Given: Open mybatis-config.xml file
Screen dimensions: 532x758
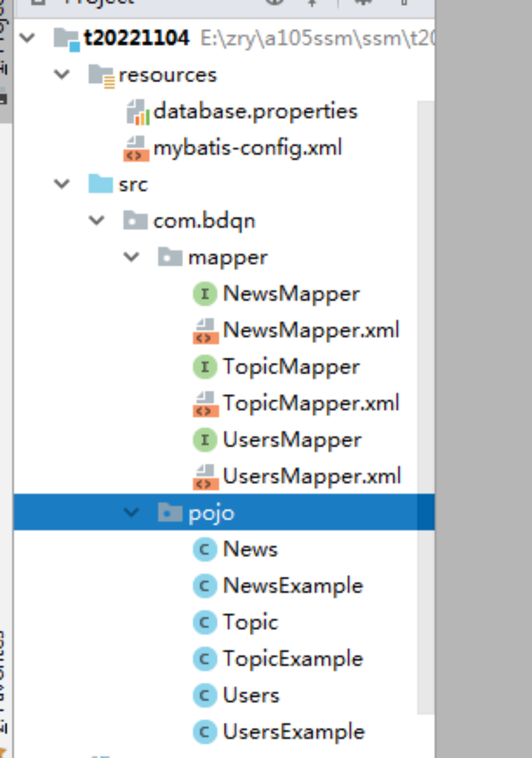Looking at the screenshot, I should pos(248,148).
